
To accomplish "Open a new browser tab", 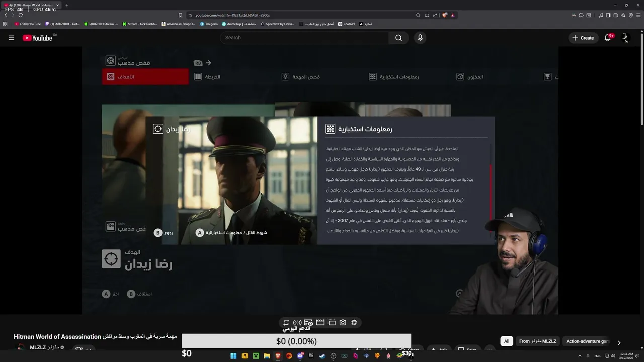I will click(x=67, y=5).
